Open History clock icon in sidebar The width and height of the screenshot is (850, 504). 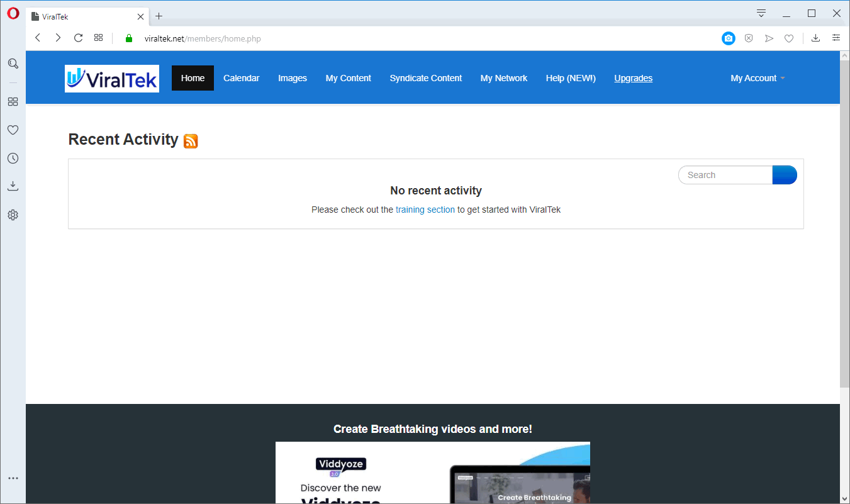13,158
